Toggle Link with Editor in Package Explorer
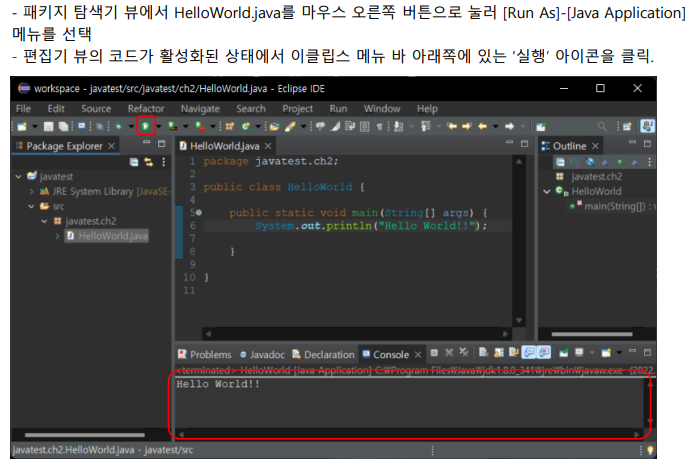The image size is (687, 465). [149, 162]
